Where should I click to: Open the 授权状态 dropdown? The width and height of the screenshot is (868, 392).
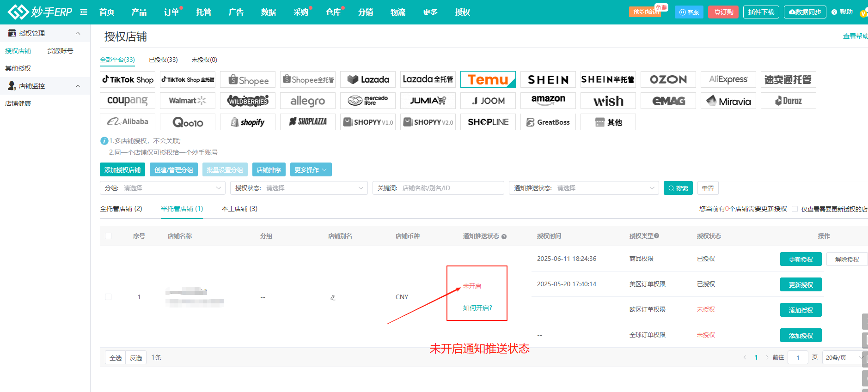299,188
